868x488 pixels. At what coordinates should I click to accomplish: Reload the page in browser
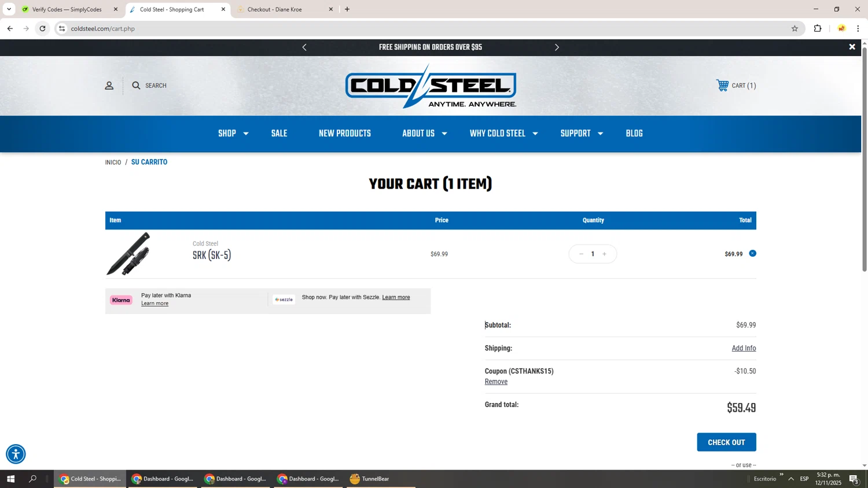[x=42, y=28]
